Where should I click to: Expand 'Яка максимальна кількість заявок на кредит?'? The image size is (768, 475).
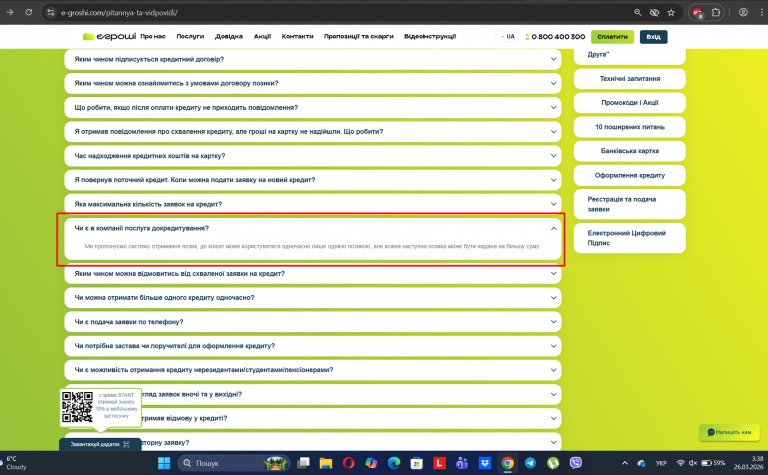(x=312, y=204)
